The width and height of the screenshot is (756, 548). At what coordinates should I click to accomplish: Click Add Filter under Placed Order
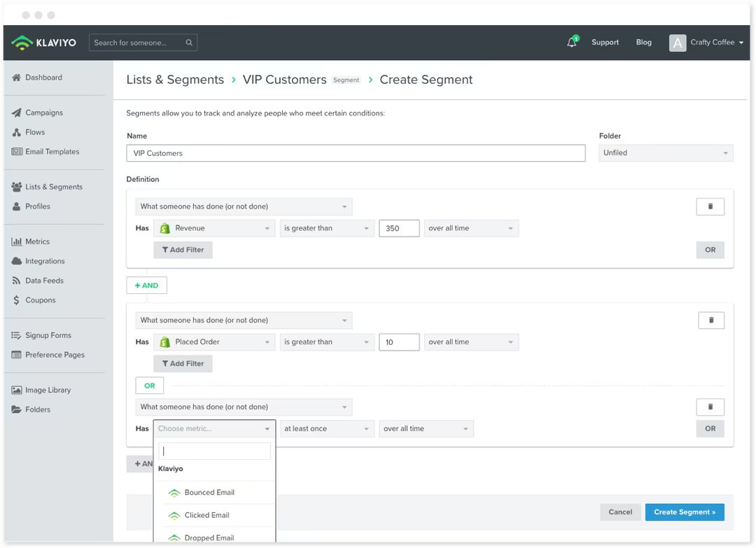pos(183,363)
